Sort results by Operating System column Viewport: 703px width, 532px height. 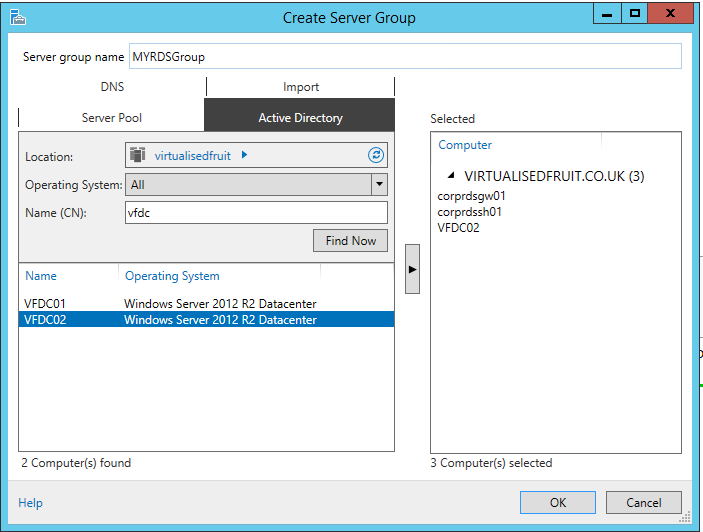point(172,276)
